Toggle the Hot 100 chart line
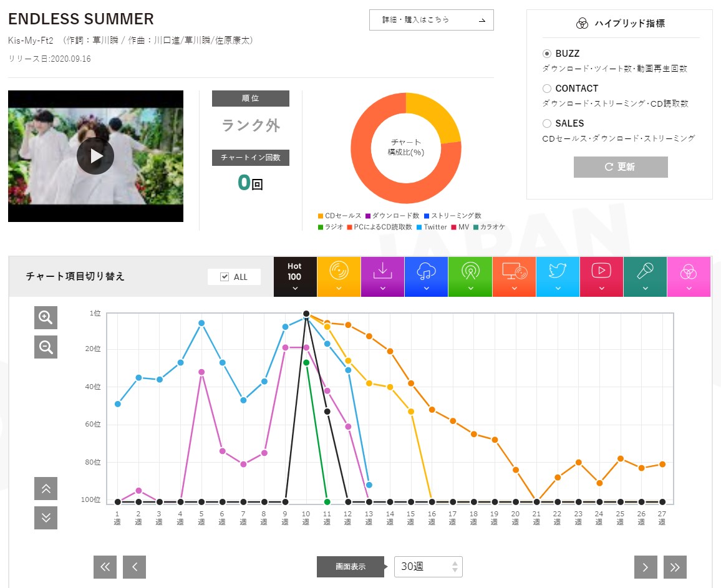Screen dimensions: 721x588 (x=295, y=277)
